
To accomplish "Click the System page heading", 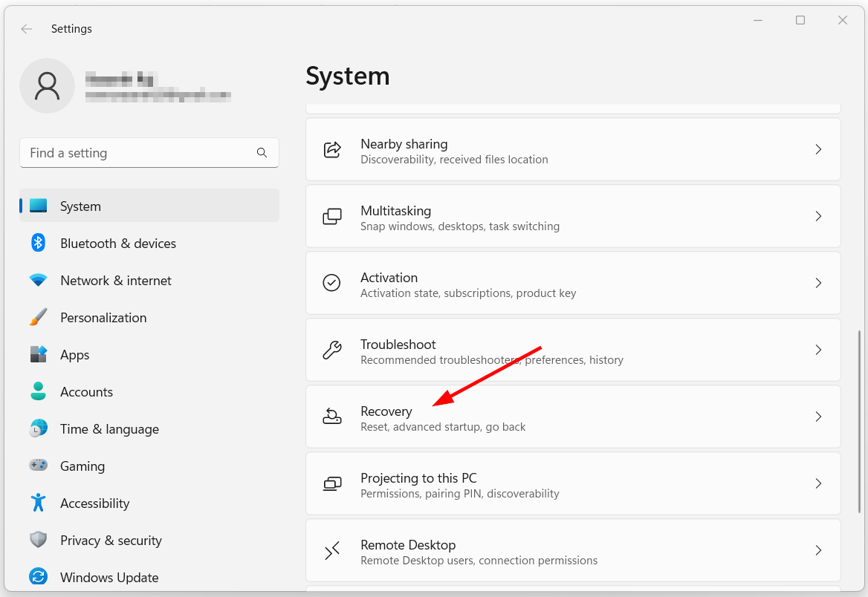I will tap(348, 76).
